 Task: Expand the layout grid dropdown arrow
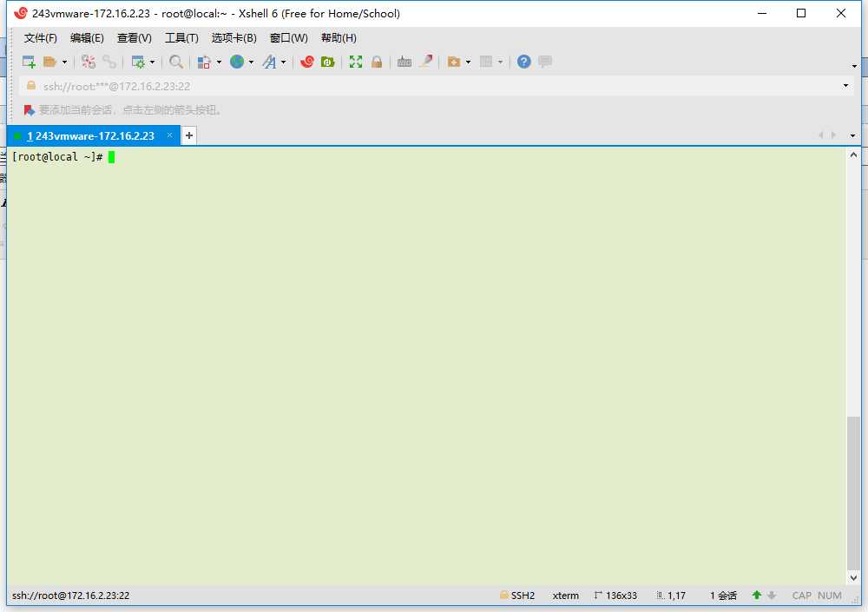point(501,62)
